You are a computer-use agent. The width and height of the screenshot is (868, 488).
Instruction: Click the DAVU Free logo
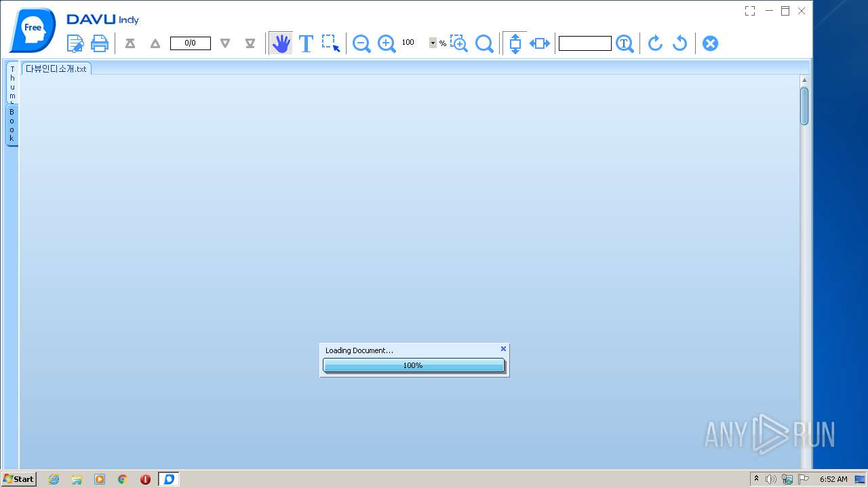pos(33,30)
